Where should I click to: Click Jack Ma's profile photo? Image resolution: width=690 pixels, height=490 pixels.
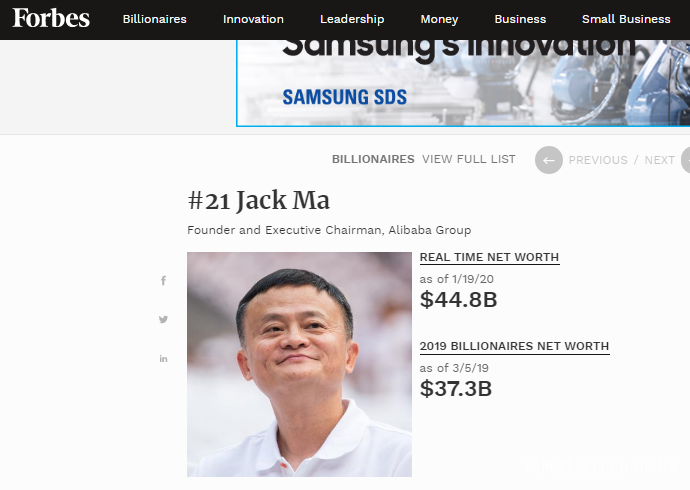click(299, 364)
